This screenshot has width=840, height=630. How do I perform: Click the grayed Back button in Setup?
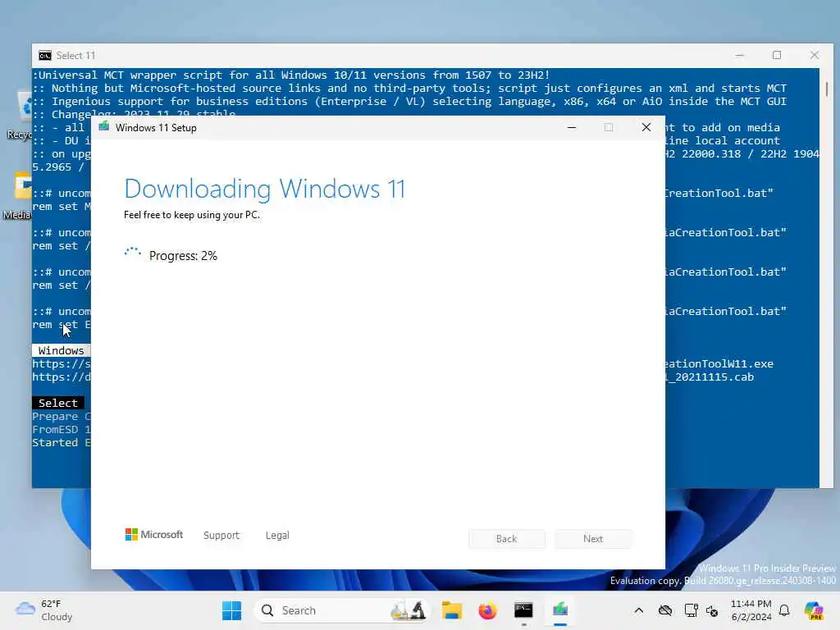[x=507, y=538]
